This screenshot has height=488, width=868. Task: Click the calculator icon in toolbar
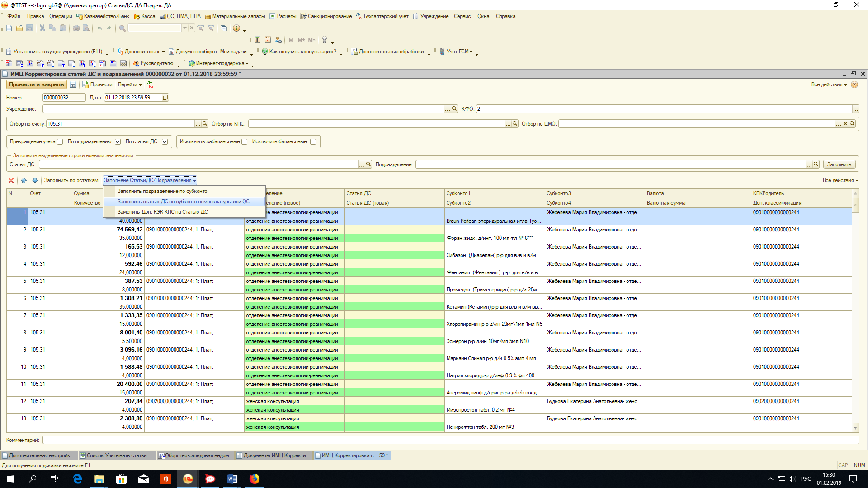pyautogui.click(x=258, y=40)
